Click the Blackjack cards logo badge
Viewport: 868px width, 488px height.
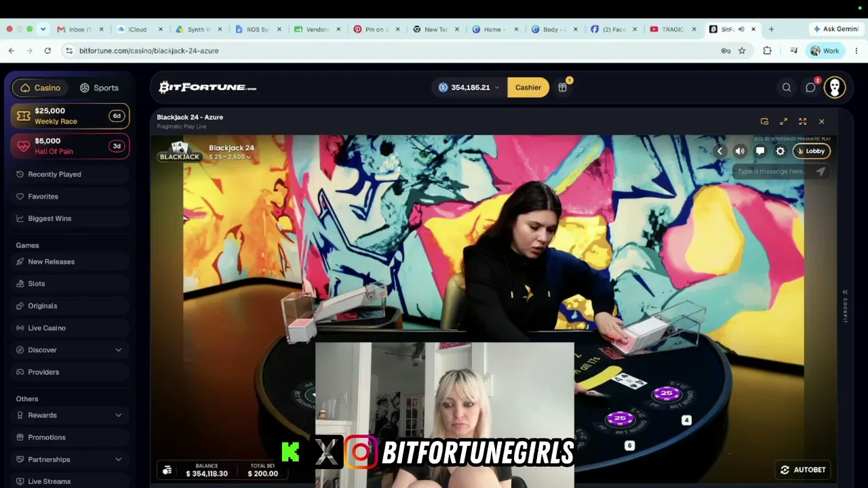[179, 152]
